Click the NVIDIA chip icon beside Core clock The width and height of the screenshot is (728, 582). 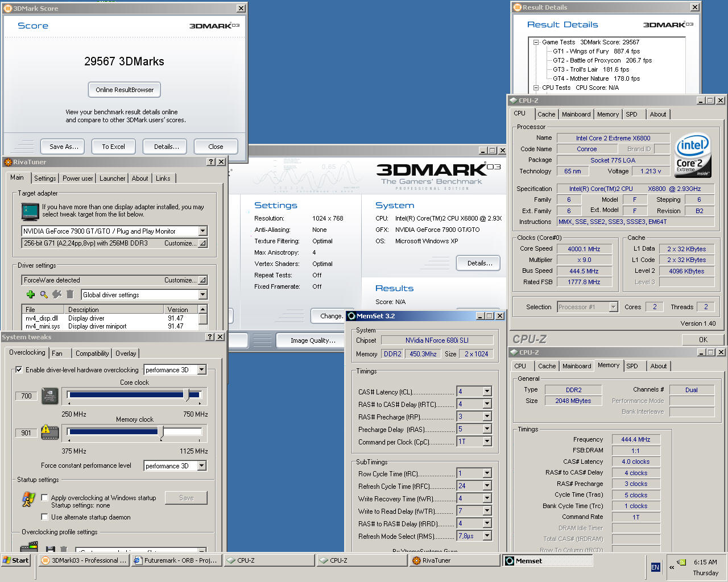(x=50, y=396)
